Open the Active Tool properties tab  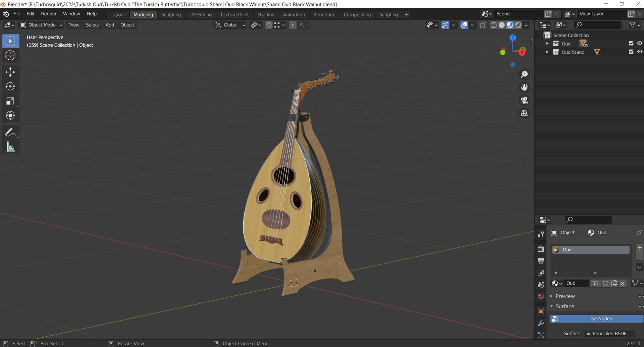(x=541, y=234)
